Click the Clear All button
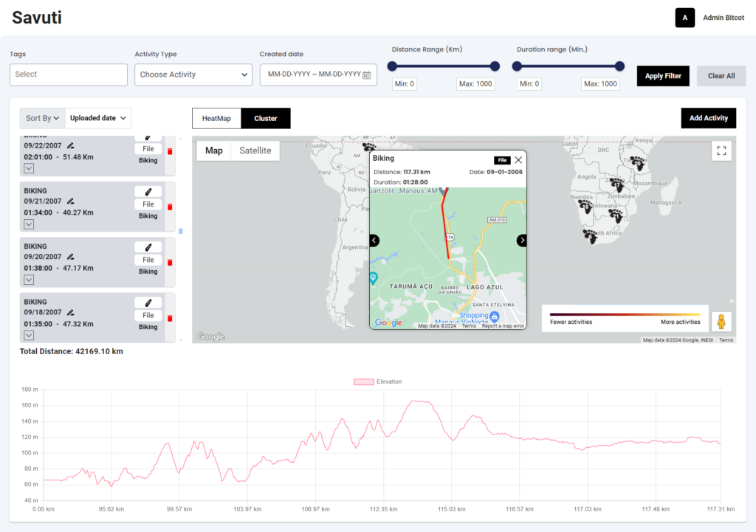756x532 pixels. (721, 76)
